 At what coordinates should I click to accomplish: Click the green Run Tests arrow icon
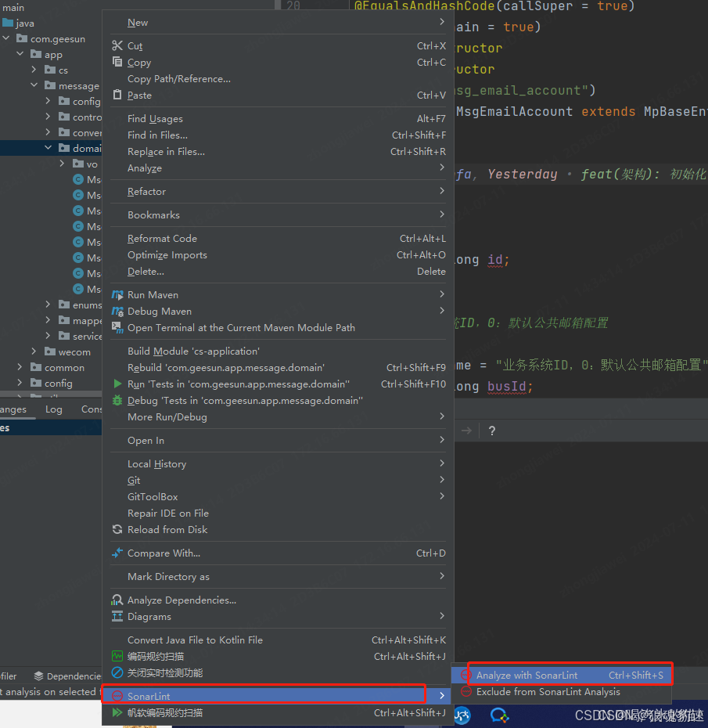(117, 384)
